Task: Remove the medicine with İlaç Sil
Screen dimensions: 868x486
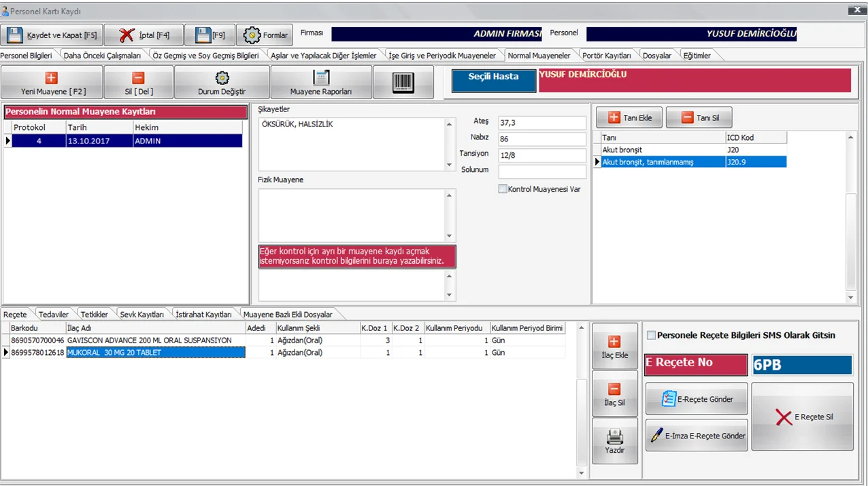Action: pyautogui.click(x=615, y=394)
